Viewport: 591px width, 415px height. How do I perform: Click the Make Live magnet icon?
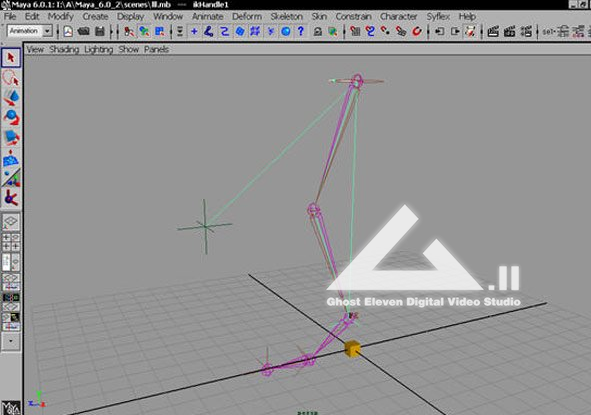point(416,31)
